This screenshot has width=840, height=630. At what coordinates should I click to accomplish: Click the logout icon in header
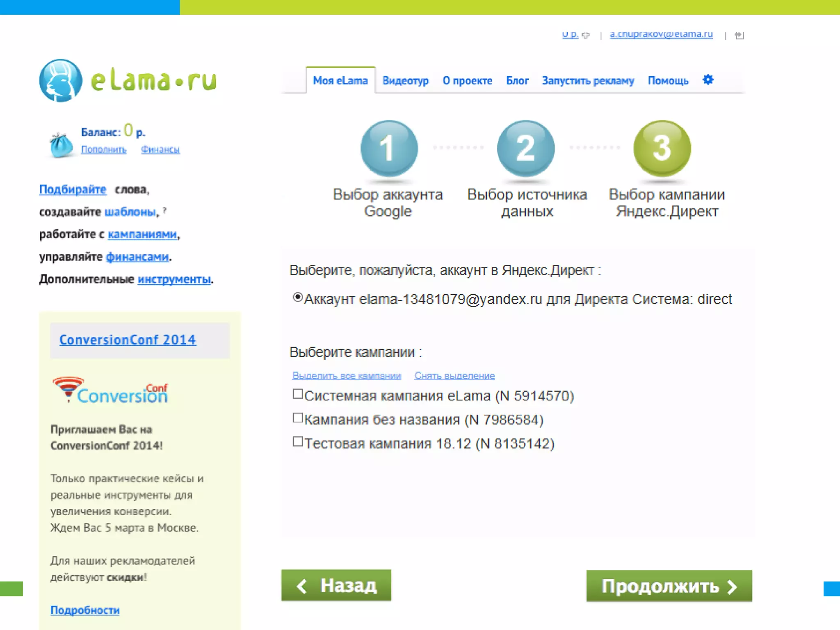pos(739,35)
